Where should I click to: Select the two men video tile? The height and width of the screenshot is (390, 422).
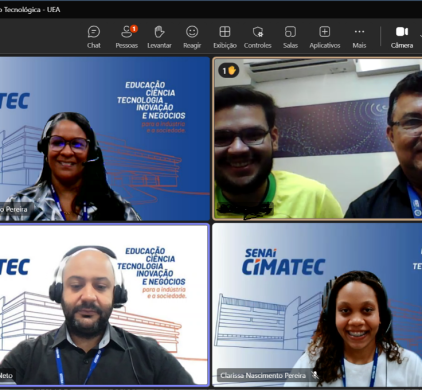pyautogui.click(x=318, y=138)
